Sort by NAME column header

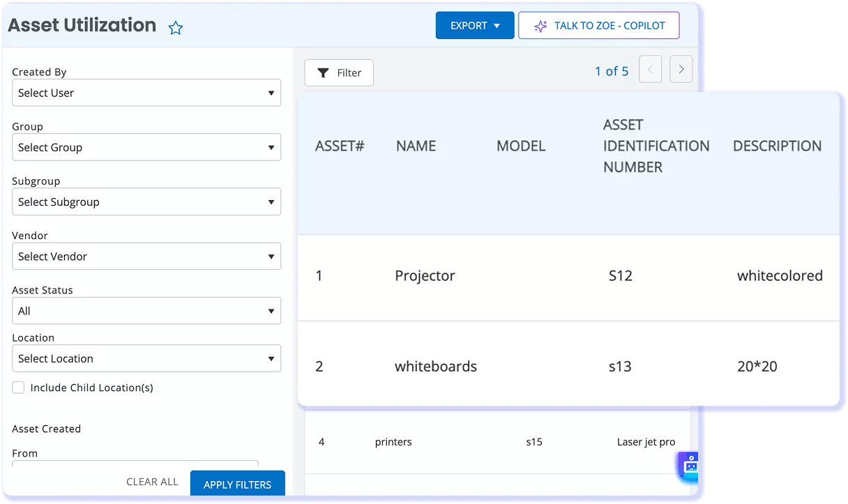(416, 146)
